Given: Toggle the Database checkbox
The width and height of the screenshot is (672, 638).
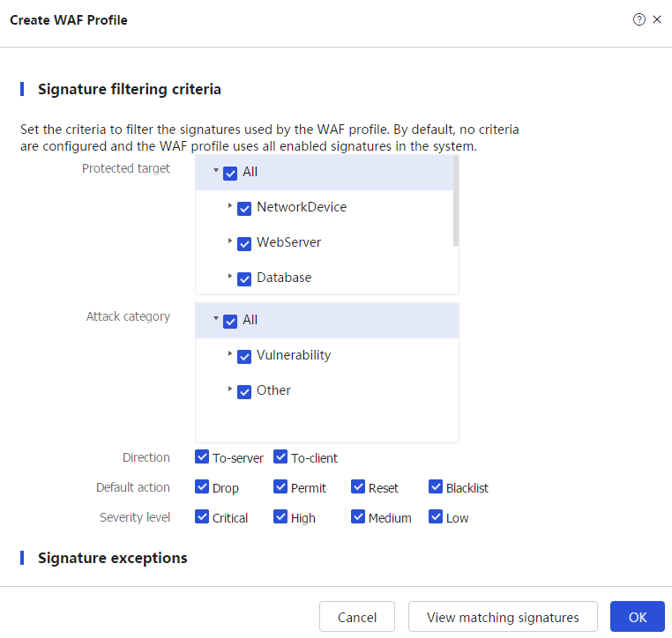Looking at the screenshot, I should coord(244,278).
